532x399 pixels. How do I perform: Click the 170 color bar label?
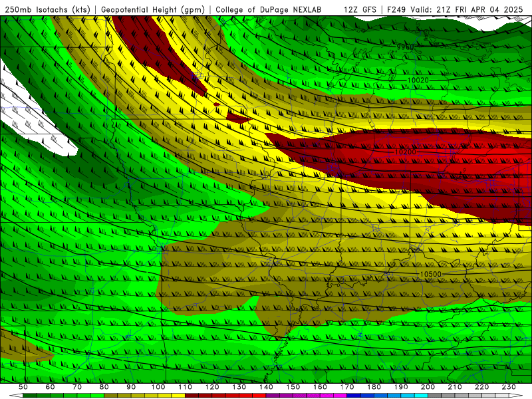[346, 387]
